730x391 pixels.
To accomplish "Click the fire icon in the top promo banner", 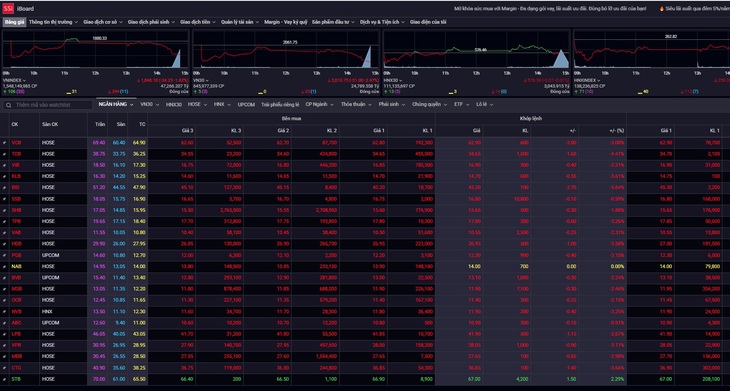I will [x=662, y=9].
